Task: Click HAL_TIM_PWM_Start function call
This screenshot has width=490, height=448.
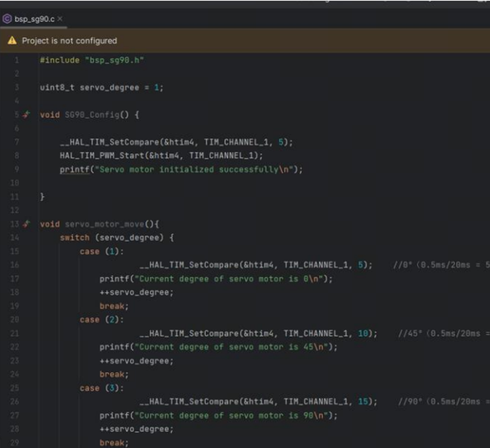Action: pos(100,156)
